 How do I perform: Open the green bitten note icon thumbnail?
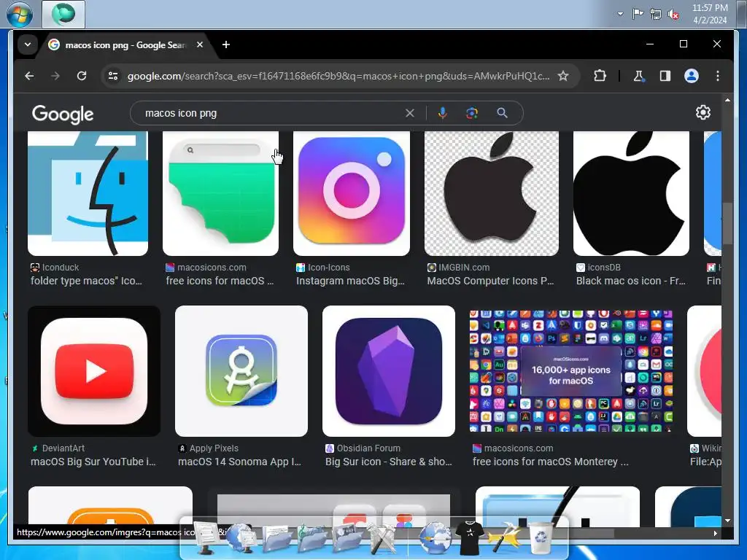220,193
